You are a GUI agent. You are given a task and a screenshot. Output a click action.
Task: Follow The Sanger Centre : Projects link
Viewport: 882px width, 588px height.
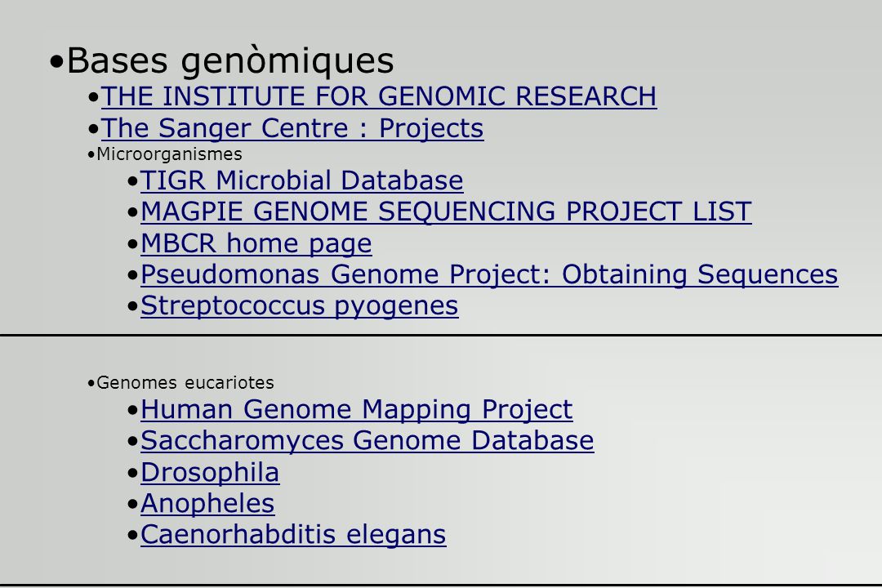(x=292, y=129)
